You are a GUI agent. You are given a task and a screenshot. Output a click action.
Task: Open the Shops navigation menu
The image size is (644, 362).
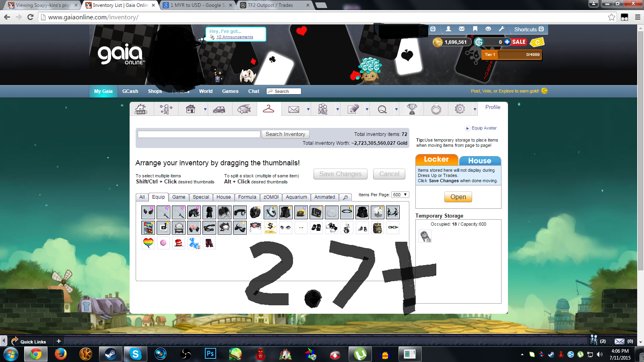point(155,91)
